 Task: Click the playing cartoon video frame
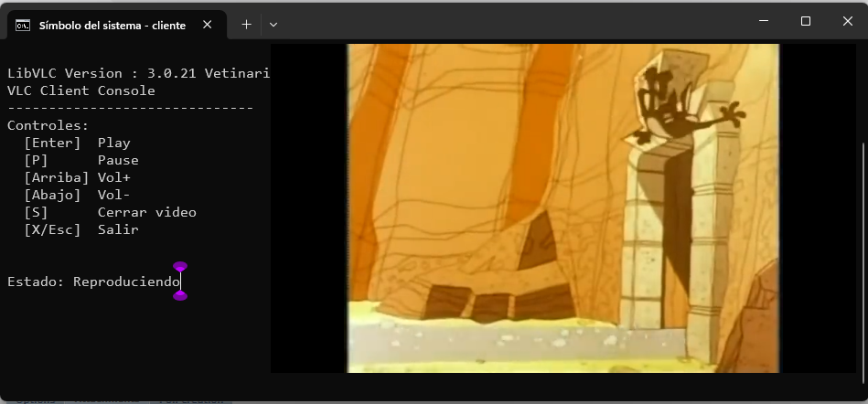tap(563, 208)
